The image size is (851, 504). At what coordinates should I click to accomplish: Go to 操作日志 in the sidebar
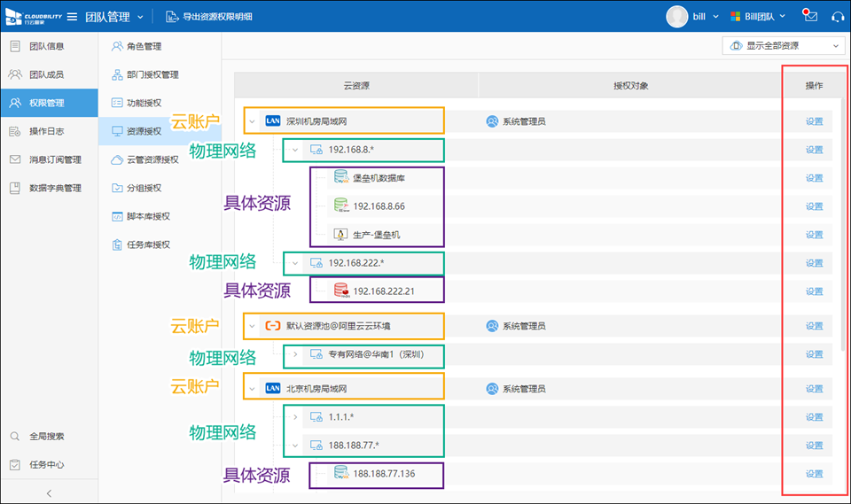pyautogui.click(x=46, y=131)
